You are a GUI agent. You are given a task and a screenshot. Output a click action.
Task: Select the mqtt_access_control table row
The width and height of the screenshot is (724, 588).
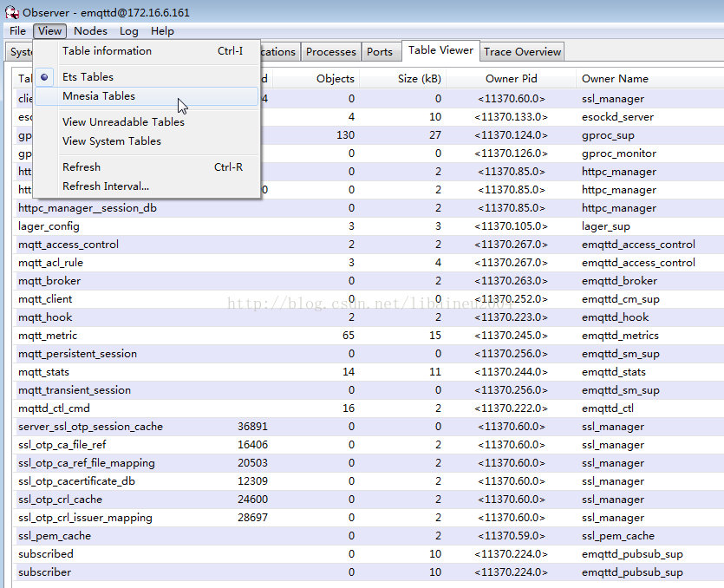coord(369,245)
